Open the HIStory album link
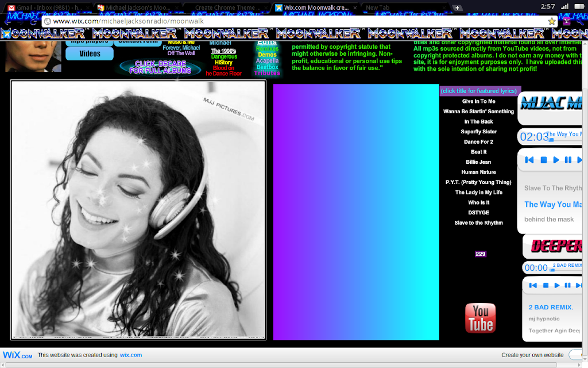 coord(223,62)
